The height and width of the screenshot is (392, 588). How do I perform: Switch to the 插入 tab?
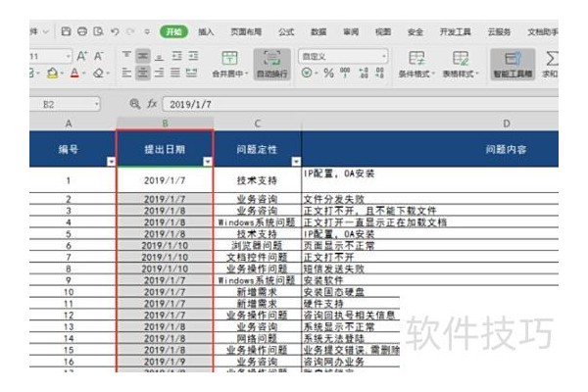coord(206,32)
